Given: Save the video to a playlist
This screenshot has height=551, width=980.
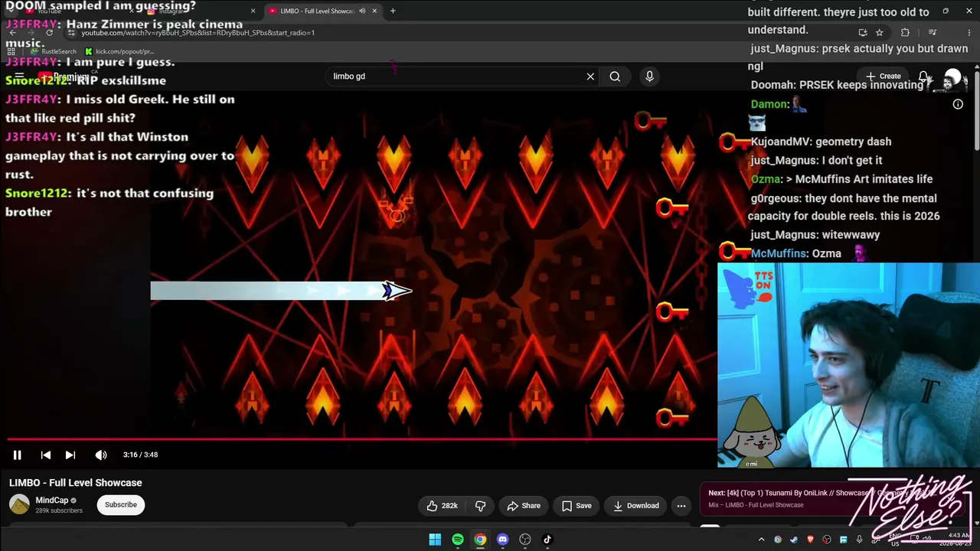Looking at the screenshot, I should [x=576, y=506].
